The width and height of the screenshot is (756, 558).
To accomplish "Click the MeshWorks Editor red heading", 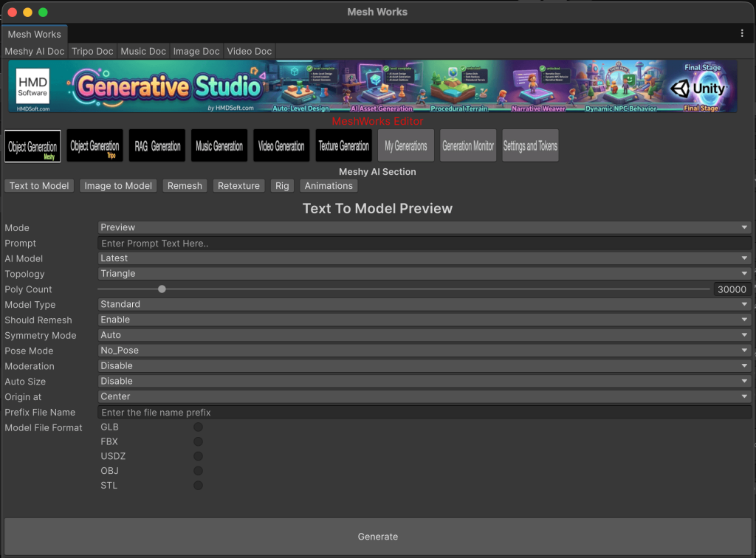I will [377, 122].
